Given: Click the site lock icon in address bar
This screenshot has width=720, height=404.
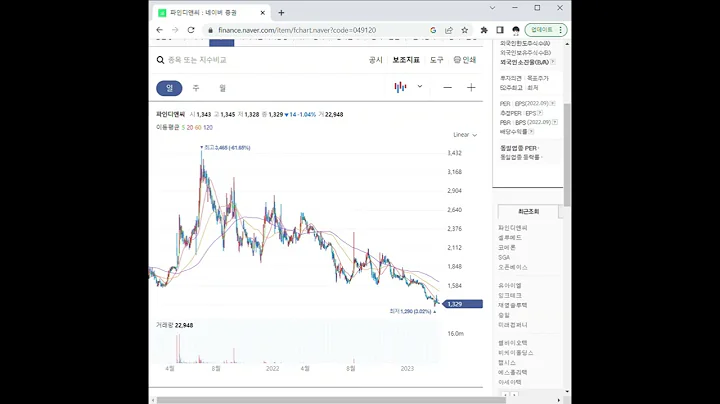Looking at the screenshot, I should [210, 30].
